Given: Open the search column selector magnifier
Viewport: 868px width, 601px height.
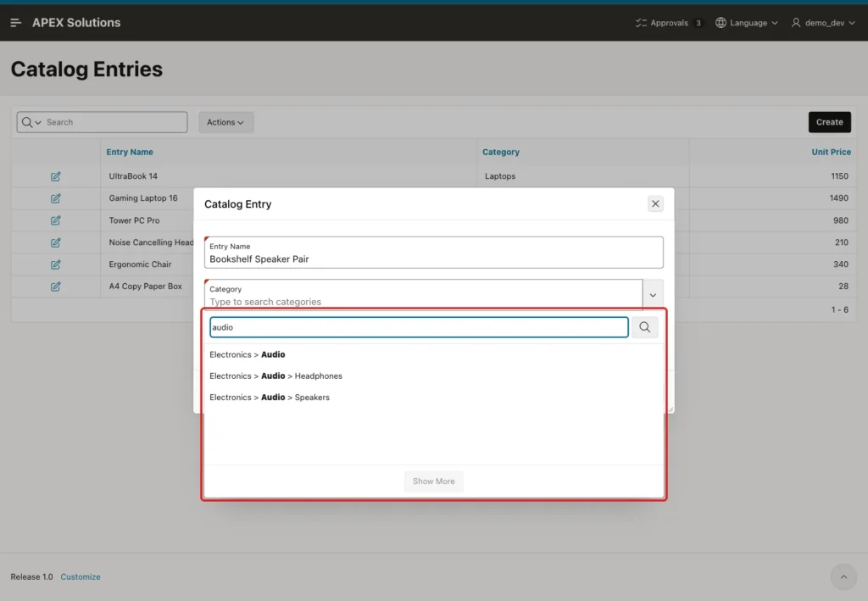Looking at the screenshot, I should tap(31, 122).
